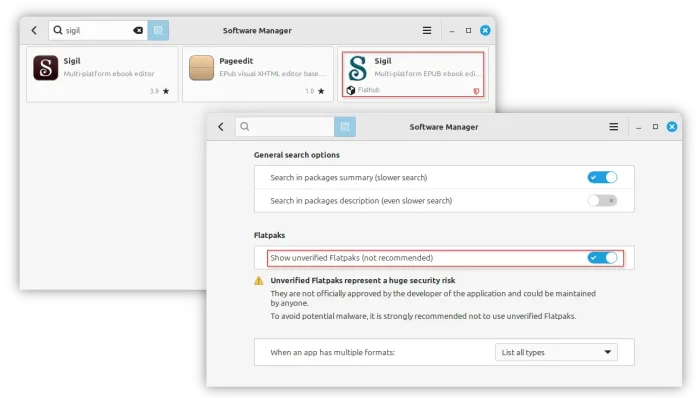Click the search magnifier icon beside 'sigil'
The height and width of the screenshot is (398, 700).
(x=58, y=30)
